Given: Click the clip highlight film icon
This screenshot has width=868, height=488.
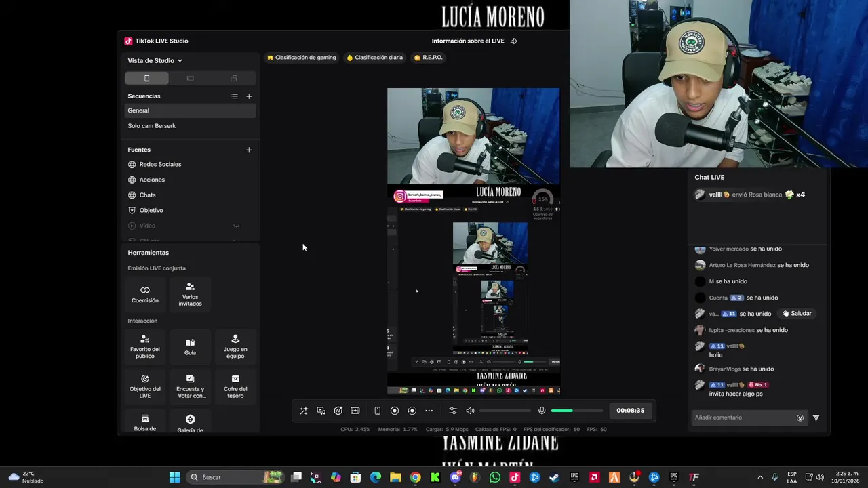Looking at the screenshot, I should coord(355,411).
